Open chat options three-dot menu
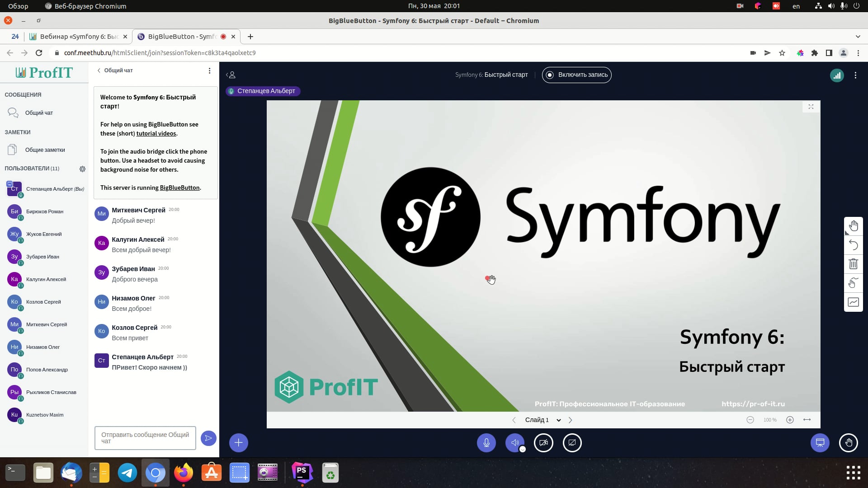Image resolution: width=868 pixels, height=488 pixels. pos(209,70)
